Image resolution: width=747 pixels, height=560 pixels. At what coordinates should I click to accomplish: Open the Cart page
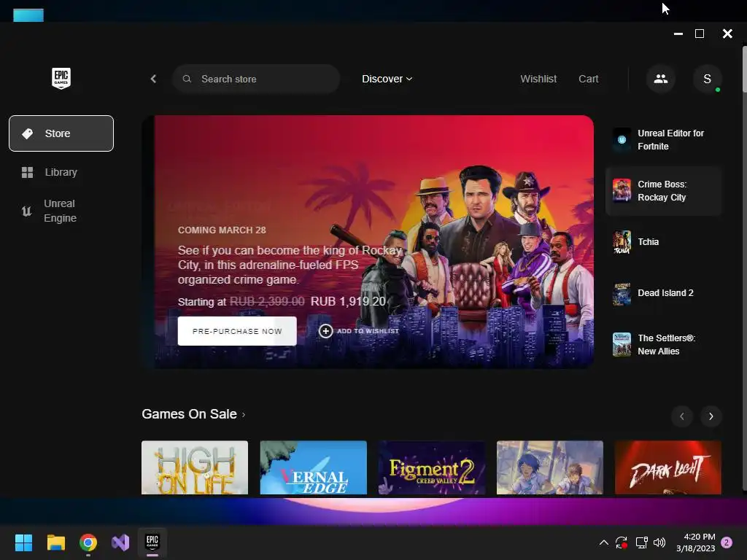589,79
